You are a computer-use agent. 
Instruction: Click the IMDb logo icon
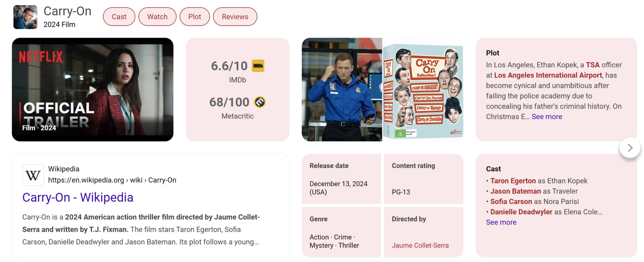coord(258,66)
